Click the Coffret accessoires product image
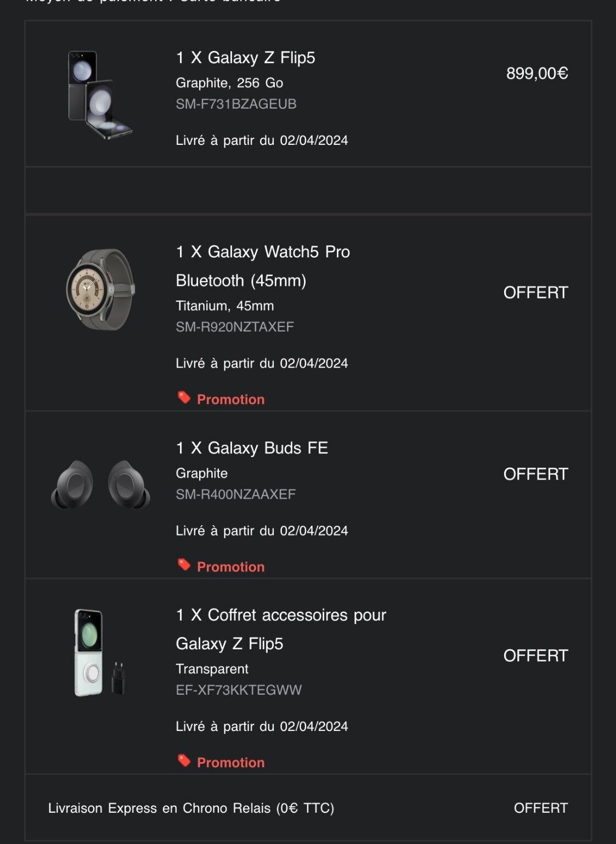Image resolution: width=616 pixels, height=844 pixels. click(99, 652)
